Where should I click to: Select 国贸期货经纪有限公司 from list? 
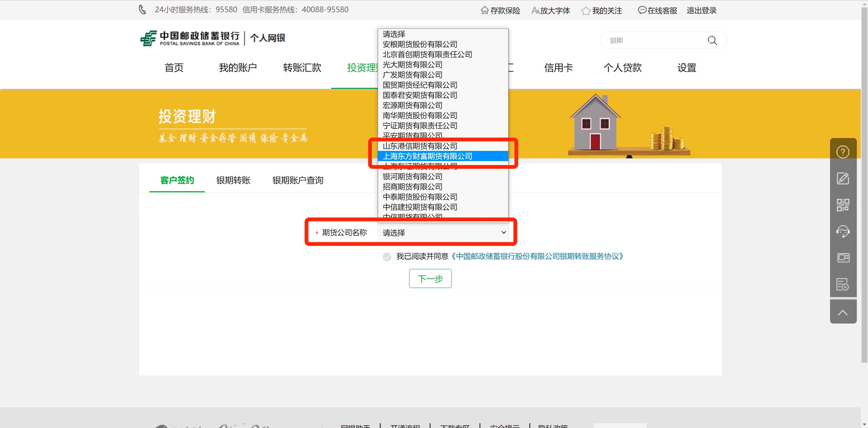[443, 85]
